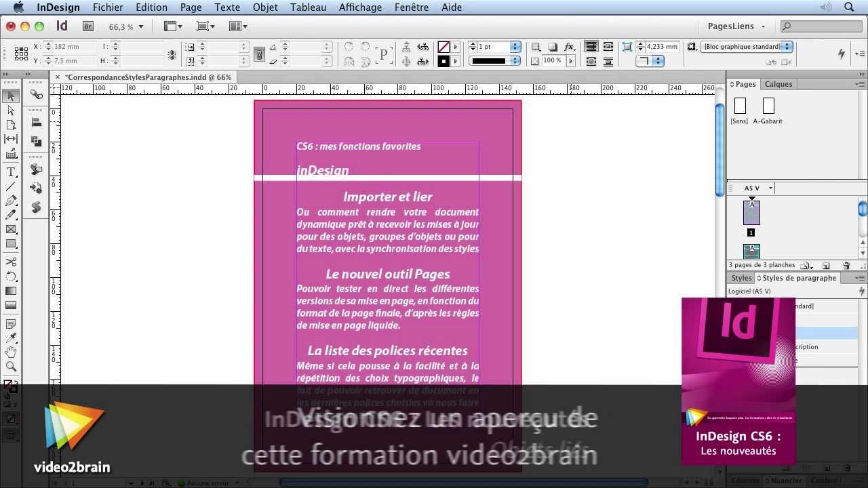868x488 pixels.
Task: Select the Note tool
Action: (11, 324)
